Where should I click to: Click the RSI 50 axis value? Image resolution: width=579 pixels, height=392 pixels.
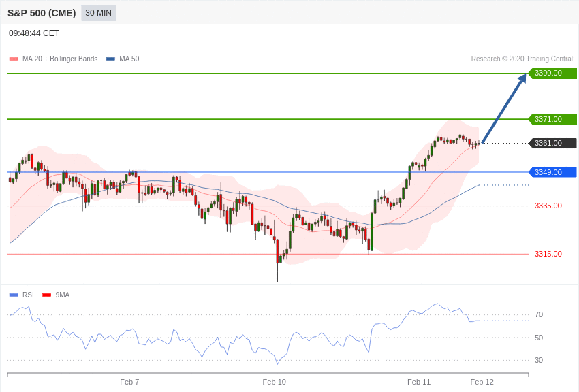539,338
